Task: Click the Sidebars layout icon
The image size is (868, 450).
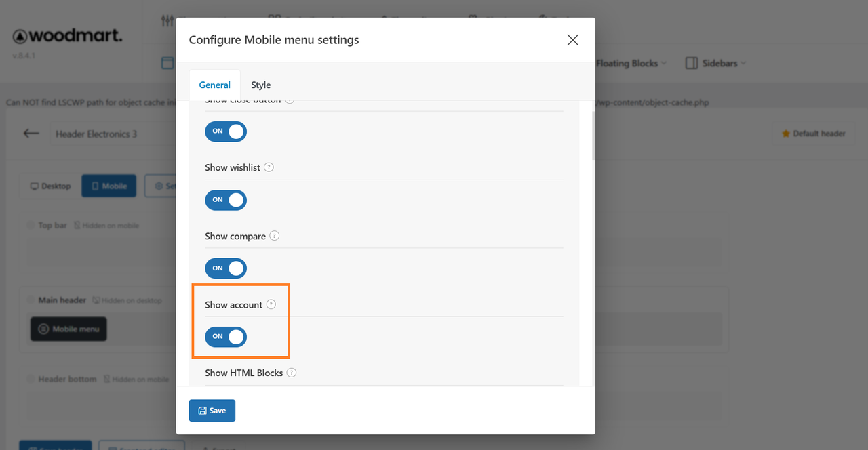Action: click(691, 63)
